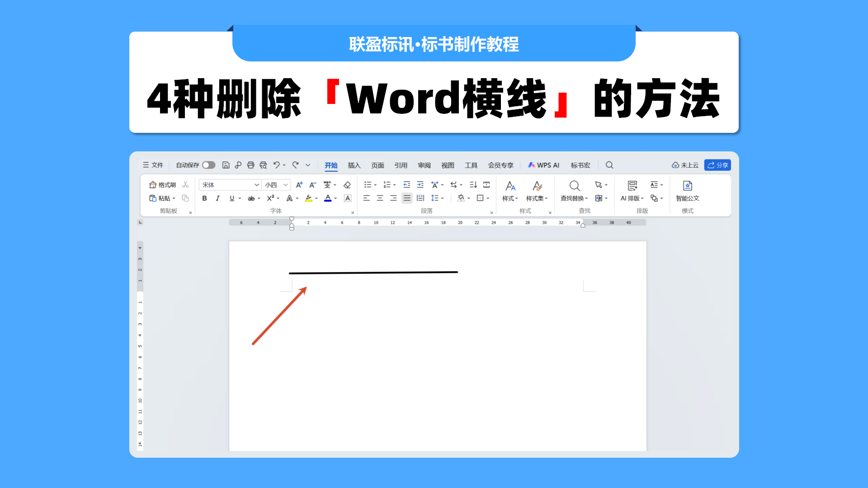The height and width of the screenshot is (488, 868).
Task: Click the Share (分享) button
Action: (x=717, y=165)
